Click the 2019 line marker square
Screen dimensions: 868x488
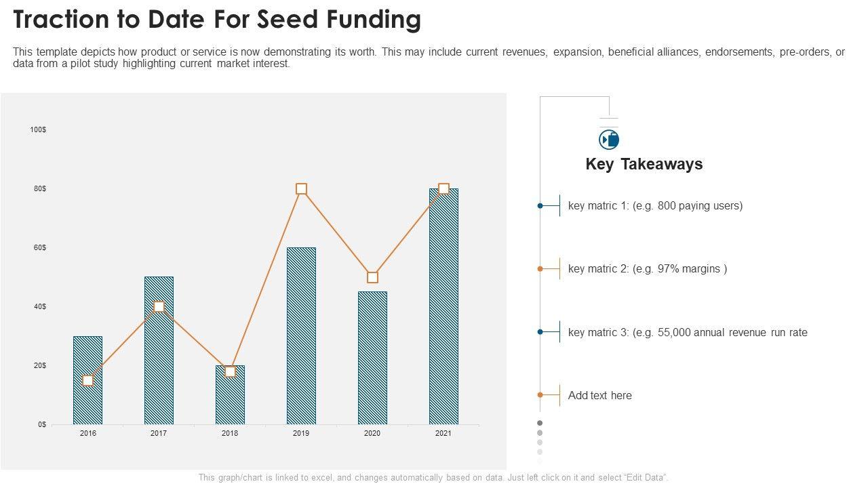[301, 189]
